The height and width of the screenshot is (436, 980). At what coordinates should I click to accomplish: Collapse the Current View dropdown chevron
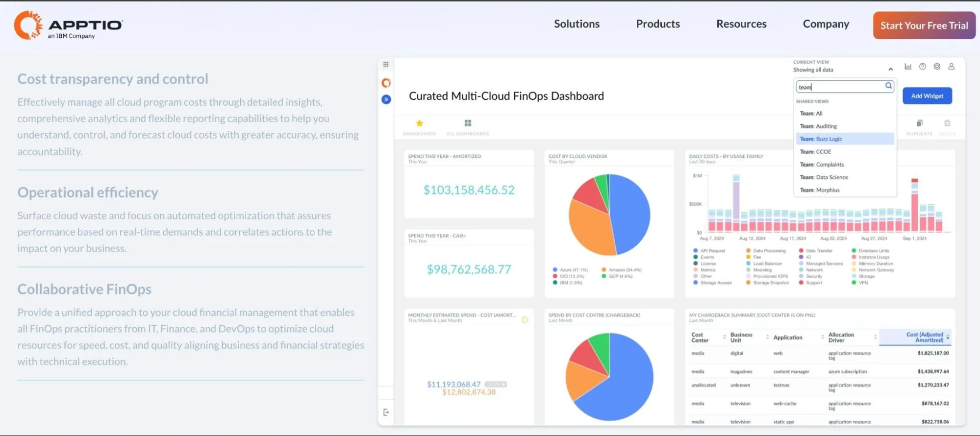(891, 70)
